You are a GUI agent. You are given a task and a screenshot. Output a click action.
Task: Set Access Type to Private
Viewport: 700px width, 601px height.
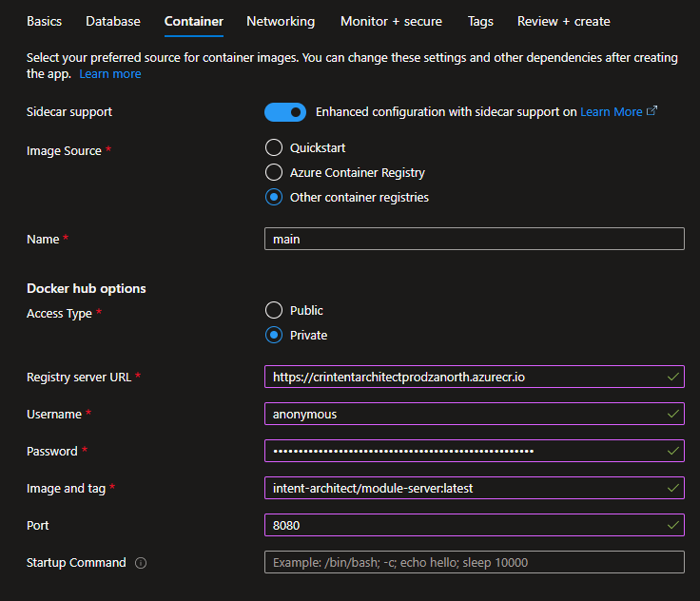(x=274, y=335)
